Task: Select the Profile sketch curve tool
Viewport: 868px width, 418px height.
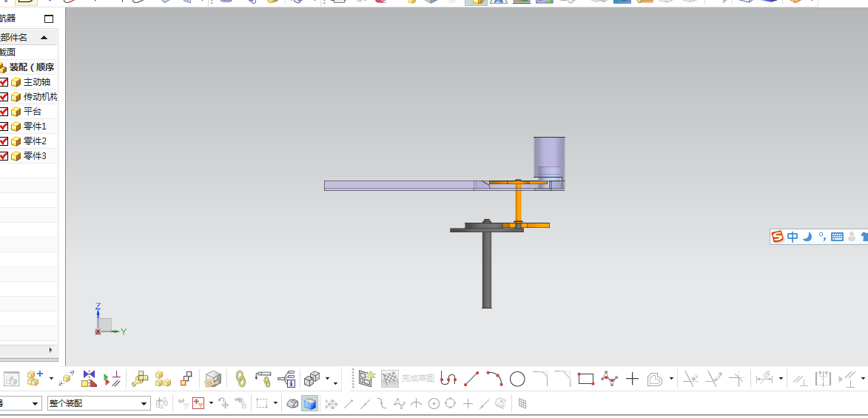Action: [448, 379]
